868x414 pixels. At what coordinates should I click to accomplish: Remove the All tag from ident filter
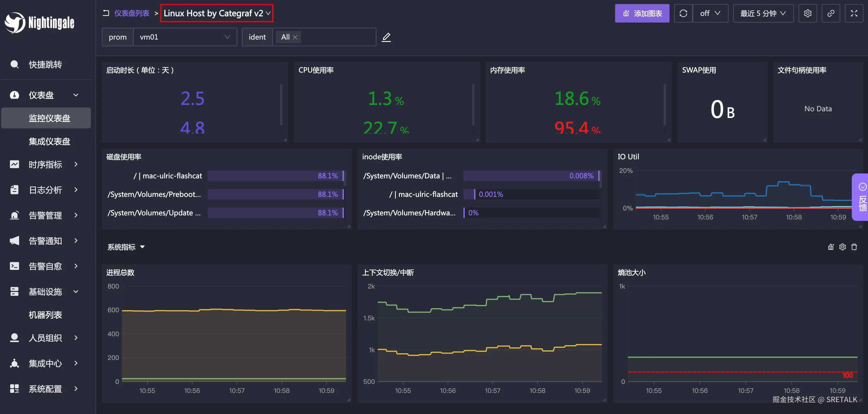[x=295, y=37]
